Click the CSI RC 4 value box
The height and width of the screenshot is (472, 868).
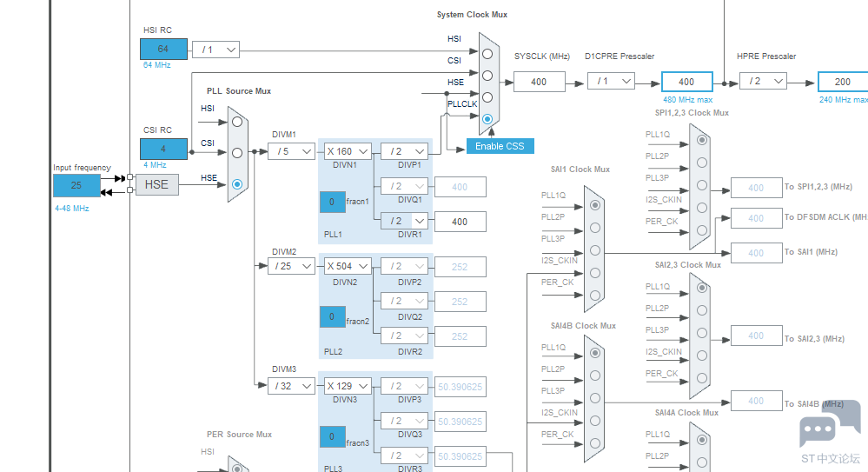tap(162, 149)
